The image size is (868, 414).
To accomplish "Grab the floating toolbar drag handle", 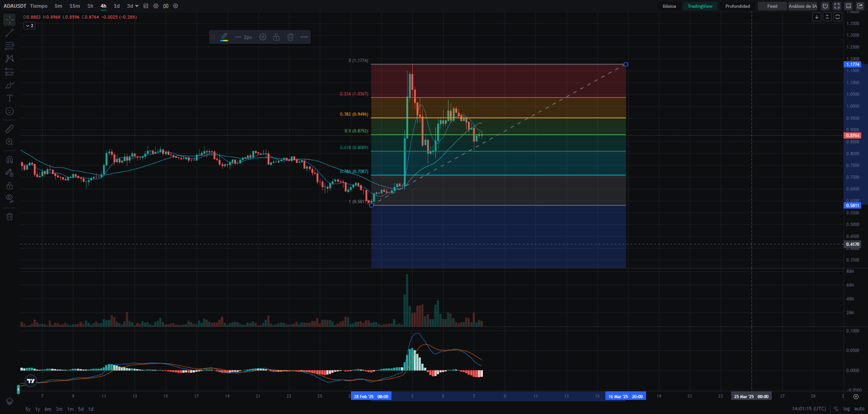I will point(213,37).
